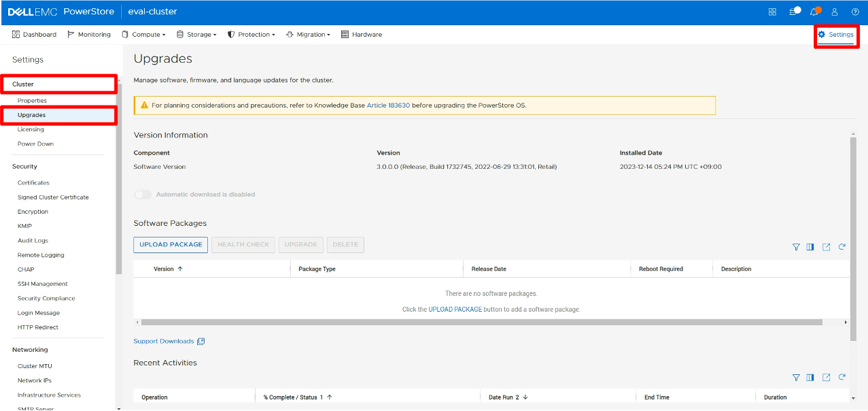Open column chooser for Software Packages table
This screenshot has height=411, width=868.
tap(810, 247)
